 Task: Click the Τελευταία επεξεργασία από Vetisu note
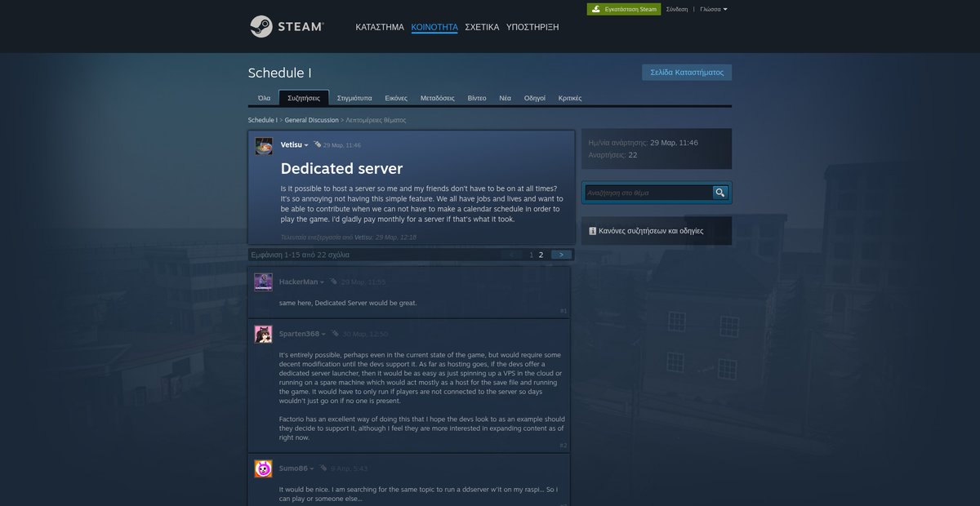tap(349, 237)
